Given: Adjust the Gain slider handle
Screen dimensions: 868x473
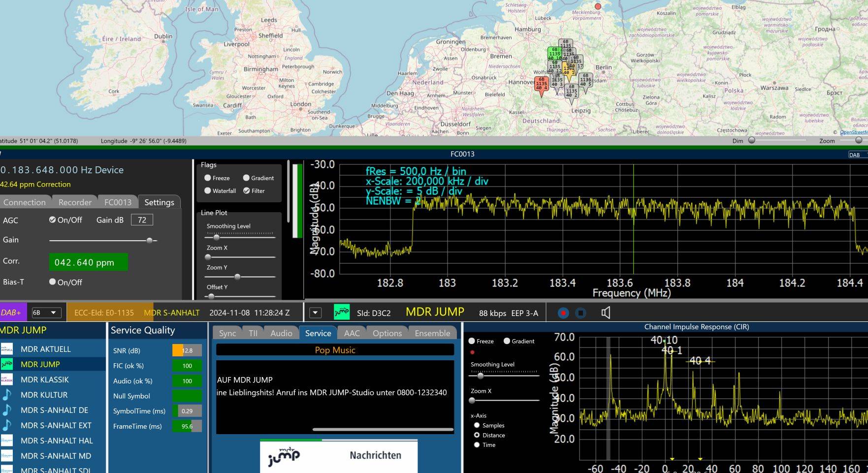Looking at the screenshot, I should tap(150, 241).
